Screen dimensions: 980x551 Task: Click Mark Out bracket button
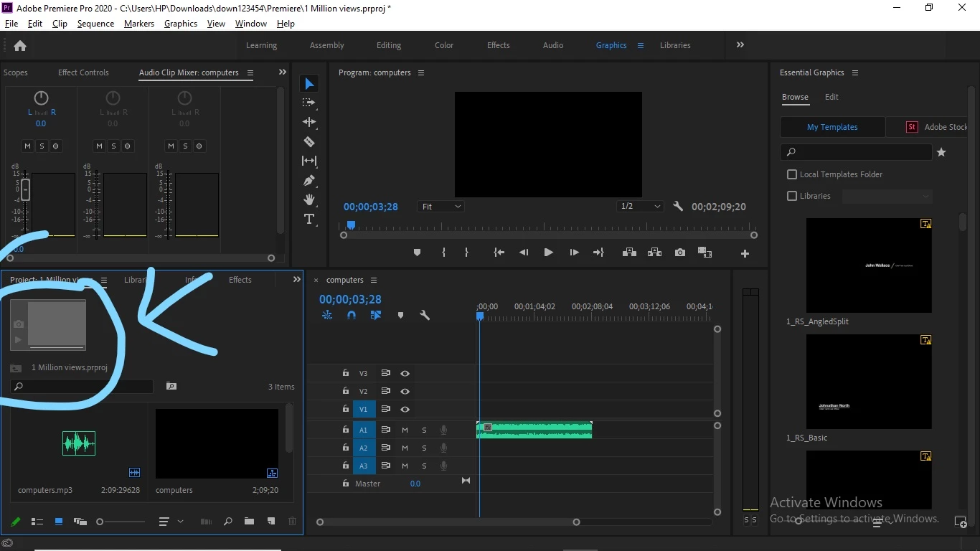(x=466, y=253)
